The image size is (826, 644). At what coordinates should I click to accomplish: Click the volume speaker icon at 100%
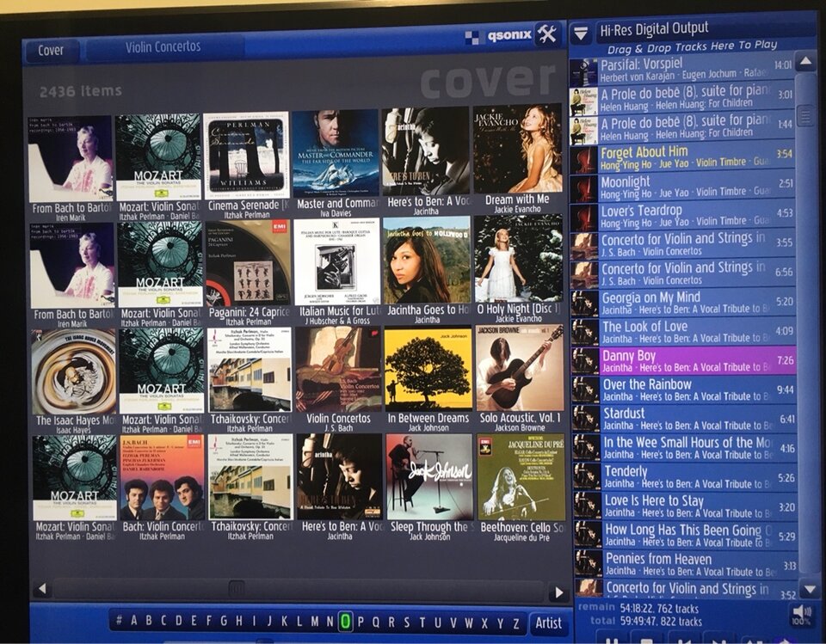[x=801, y=614]
